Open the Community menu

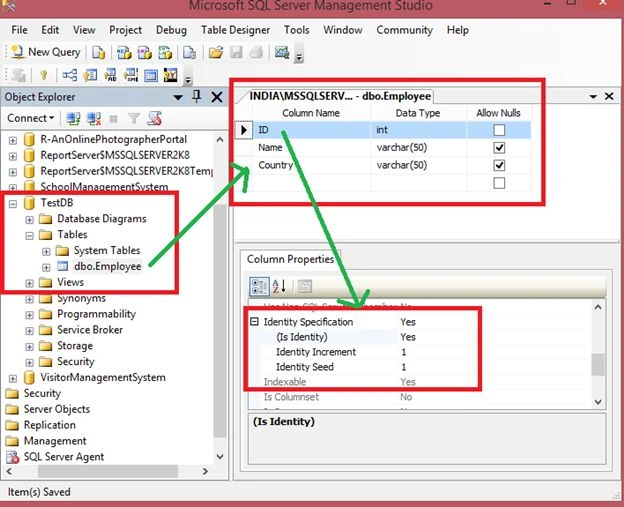tap(404, 30)
